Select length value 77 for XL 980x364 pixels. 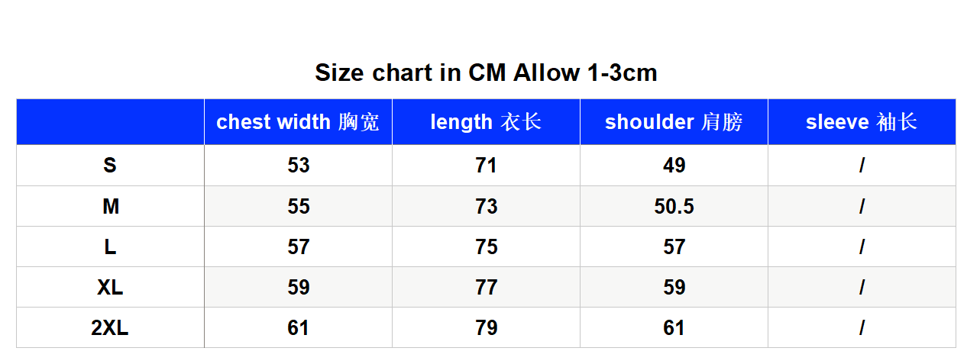[x=486, y=287]
